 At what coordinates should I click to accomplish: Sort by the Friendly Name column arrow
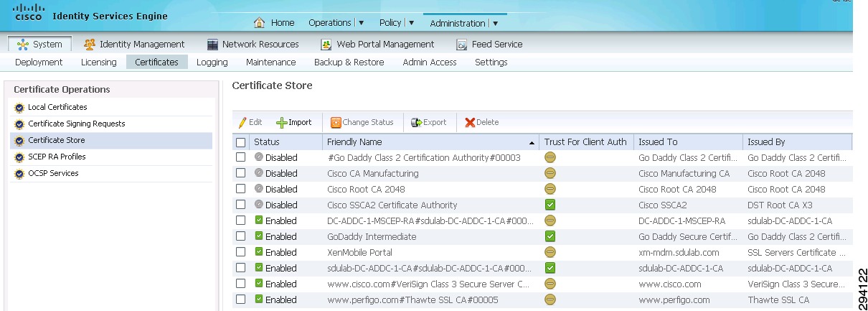coord(532,143)
